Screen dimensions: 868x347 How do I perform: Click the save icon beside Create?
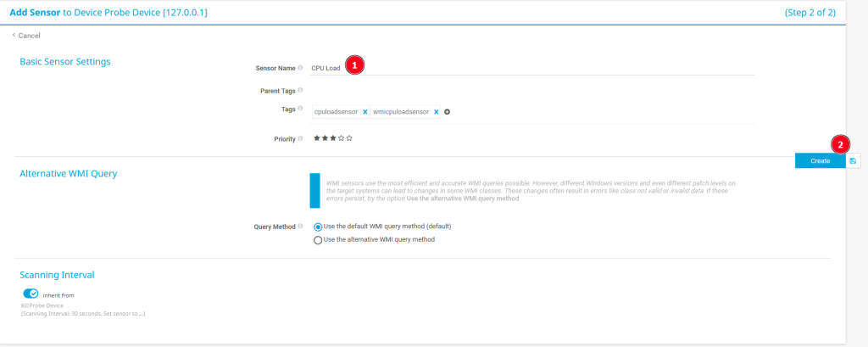(853, 160)
